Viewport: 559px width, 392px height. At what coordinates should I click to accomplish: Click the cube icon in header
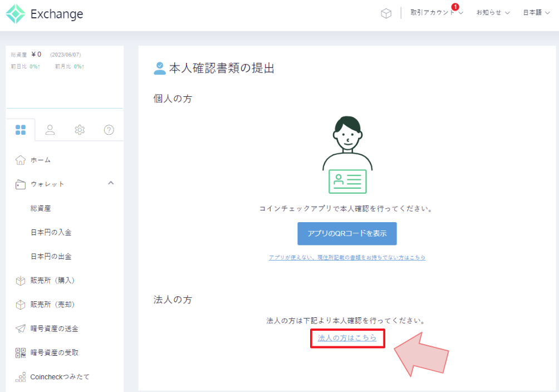click(x=386, y=13)
